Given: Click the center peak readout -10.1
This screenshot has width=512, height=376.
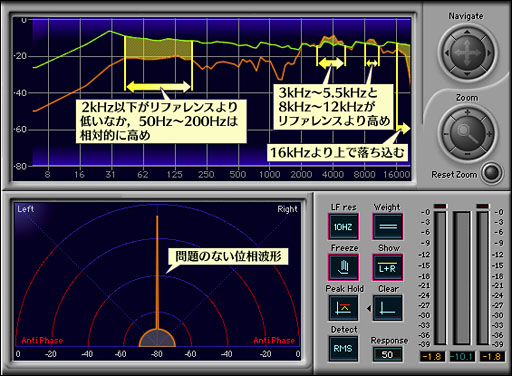Looking at the screenshot, I should coord(462,357).
